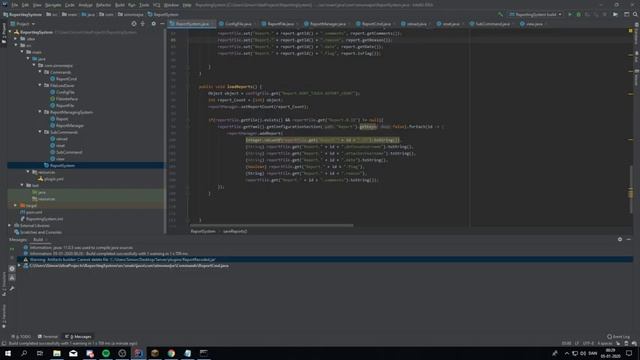Toggle the TODO tool window button

(21, 337)
